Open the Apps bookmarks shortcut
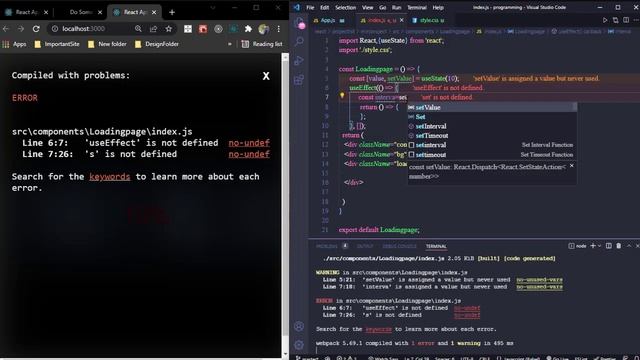 coord(14,44)
